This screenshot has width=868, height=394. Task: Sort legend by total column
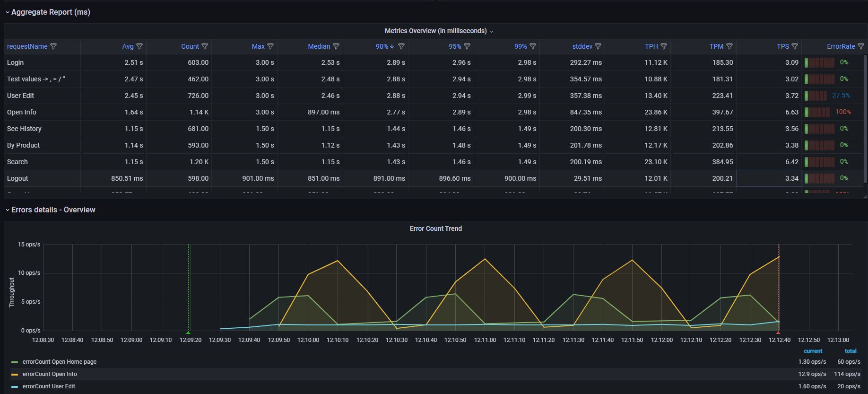[x=851, y=351]
